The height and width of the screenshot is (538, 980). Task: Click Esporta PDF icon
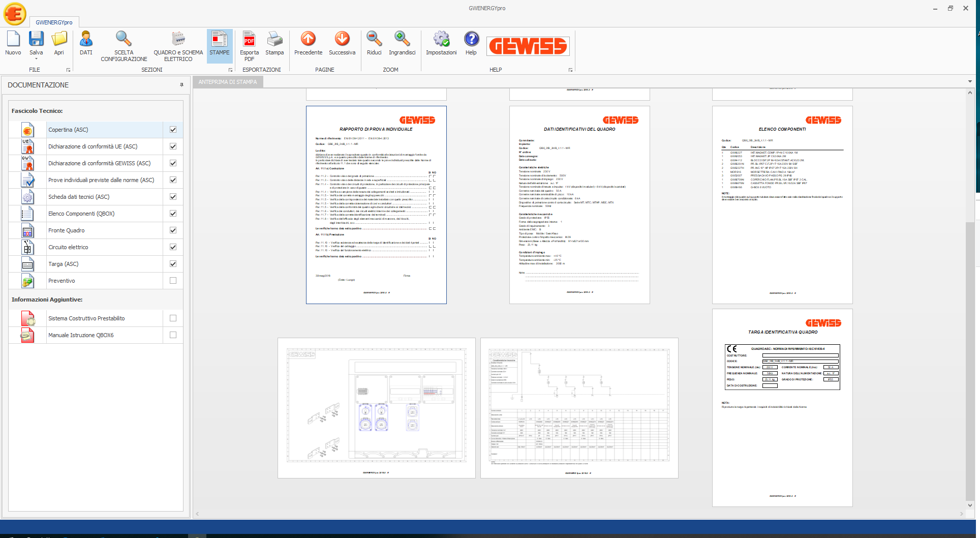point(249,39)
